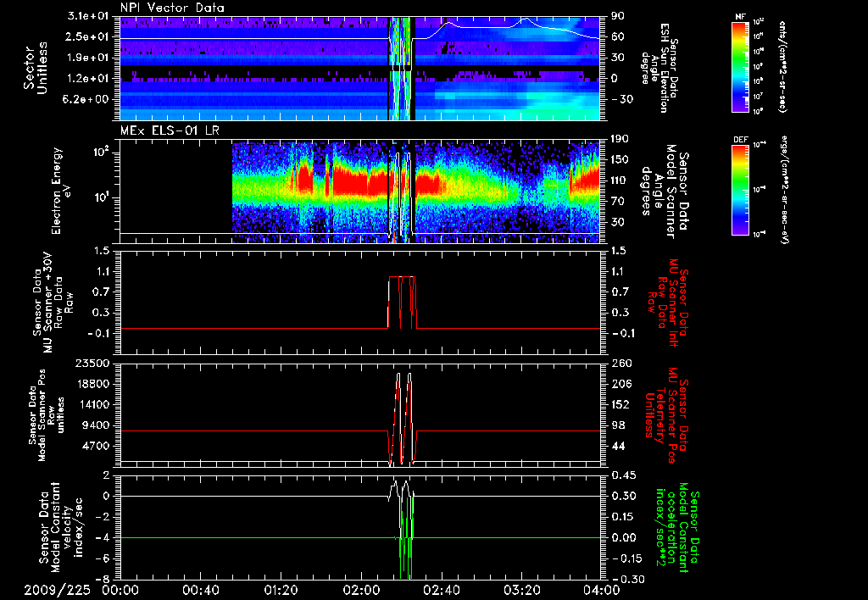
Task: Click the 0.45 acceleration tick value
Action: [623, 476]
